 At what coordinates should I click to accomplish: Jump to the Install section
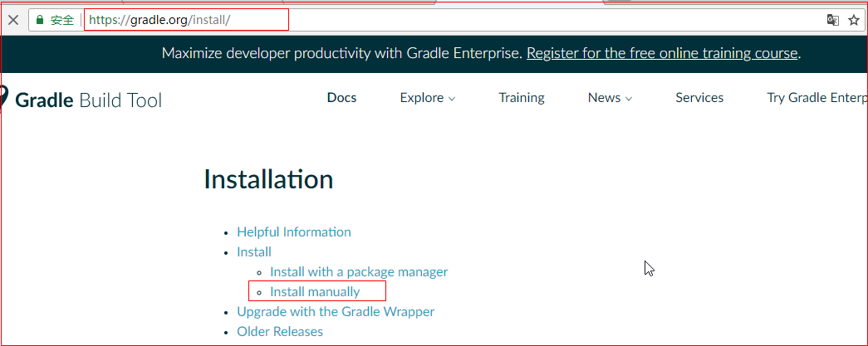[x=254, y=252]
